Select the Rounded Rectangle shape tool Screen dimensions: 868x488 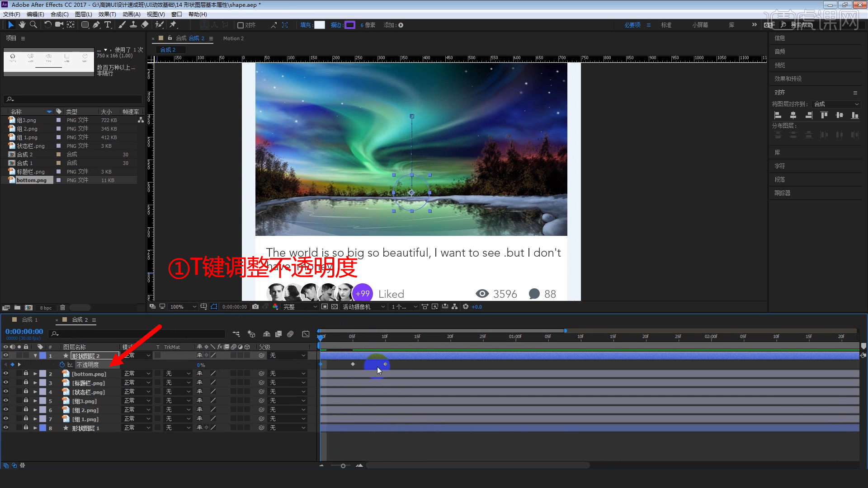pos(85,25)
